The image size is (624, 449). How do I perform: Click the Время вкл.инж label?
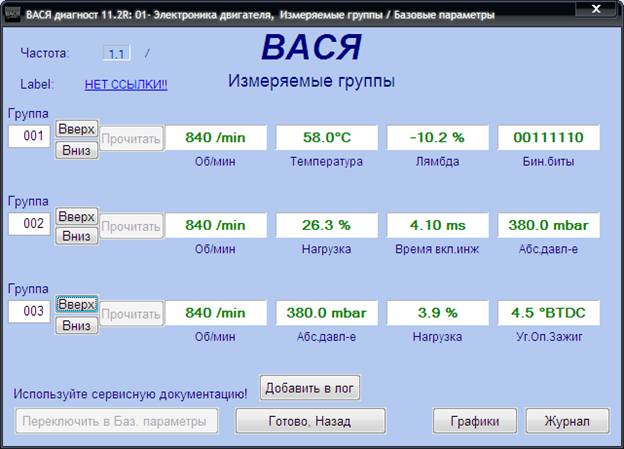[x=437, y=249]
